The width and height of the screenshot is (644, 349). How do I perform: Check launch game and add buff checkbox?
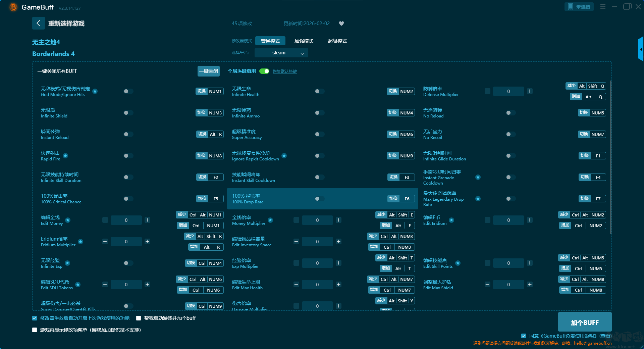(139, 318)
